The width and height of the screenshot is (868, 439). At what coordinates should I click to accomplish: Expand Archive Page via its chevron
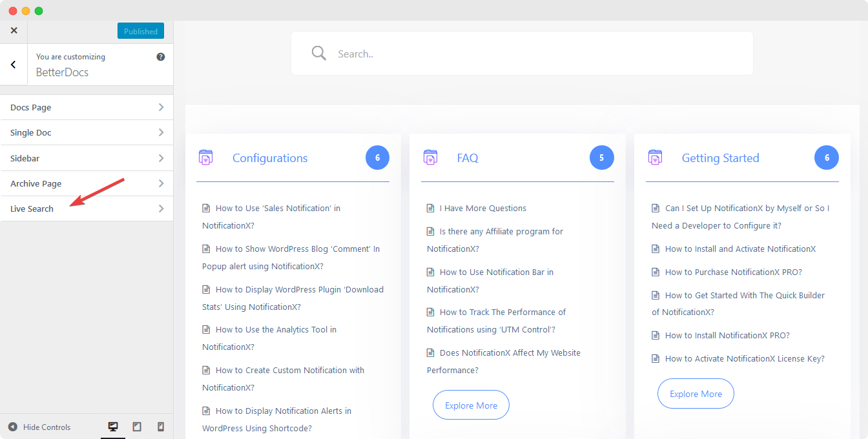point(161,183)
